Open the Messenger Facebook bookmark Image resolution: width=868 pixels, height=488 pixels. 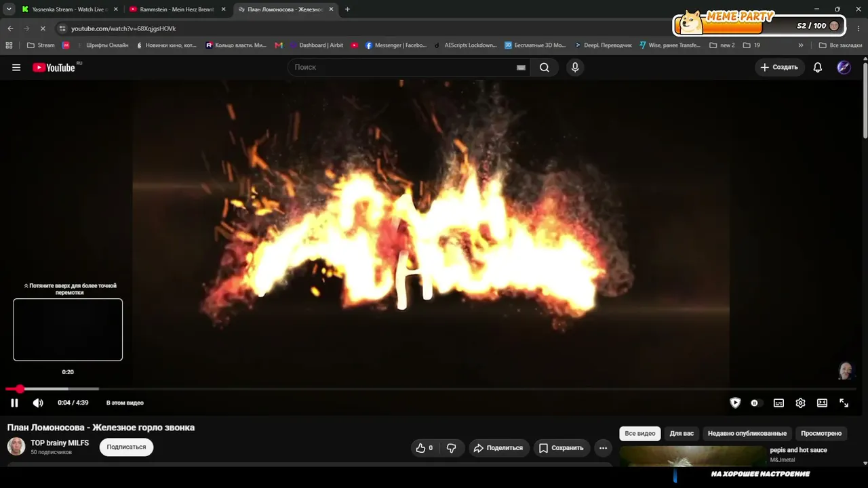pos(396,45)
